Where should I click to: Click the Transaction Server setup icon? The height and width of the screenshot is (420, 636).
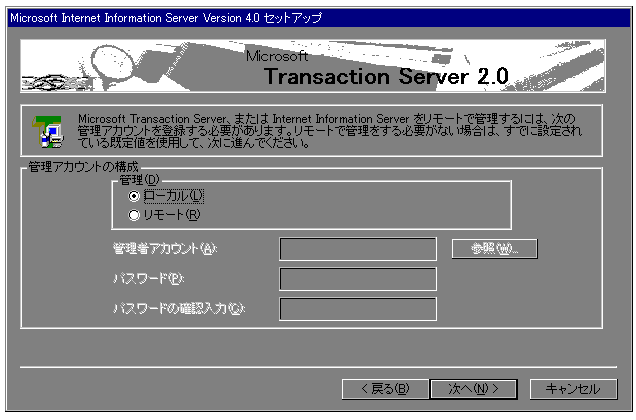(48, 131)
